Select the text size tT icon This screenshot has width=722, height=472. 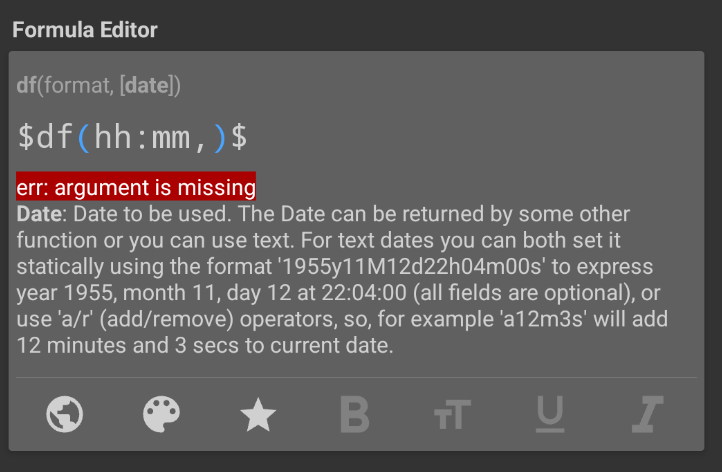pos(452,414)
